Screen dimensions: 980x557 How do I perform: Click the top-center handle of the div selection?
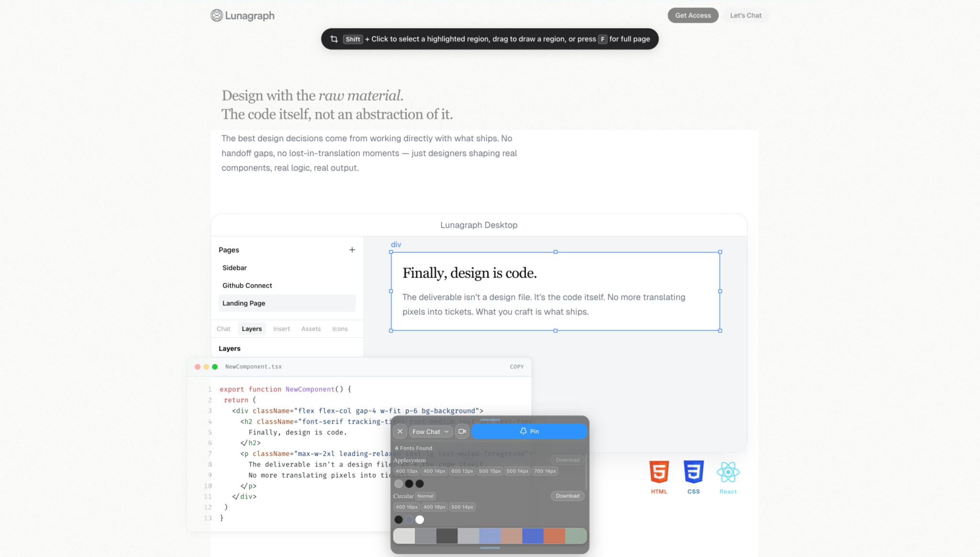tap(556, 252)
